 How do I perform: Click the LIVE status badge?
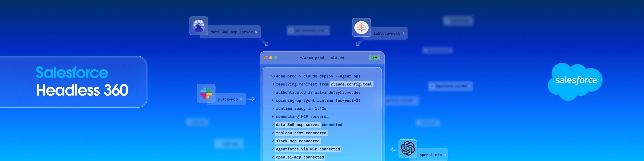[374, 58]
